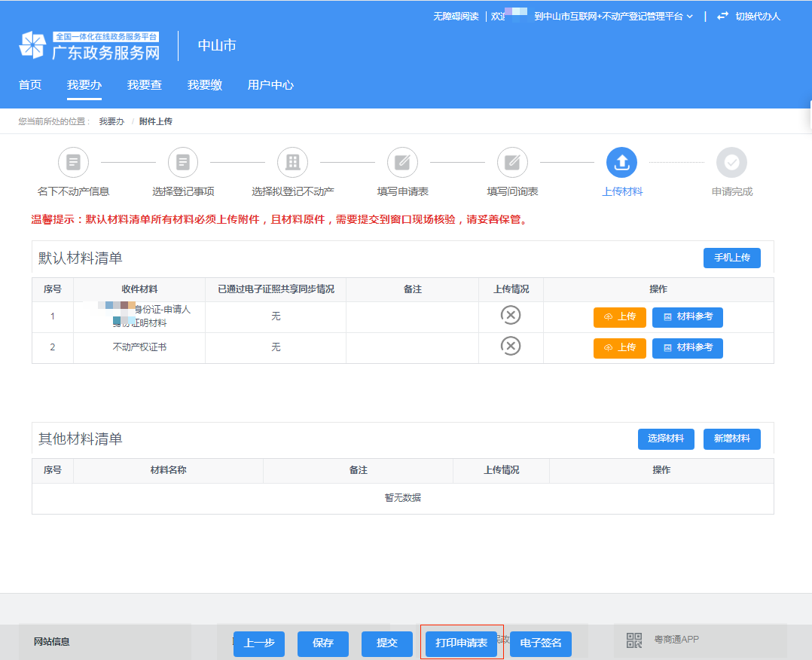The height and width of the screenshot is (660, 812).
Task: Click the 申请完成 completion step icon
Action: [731, 162]
